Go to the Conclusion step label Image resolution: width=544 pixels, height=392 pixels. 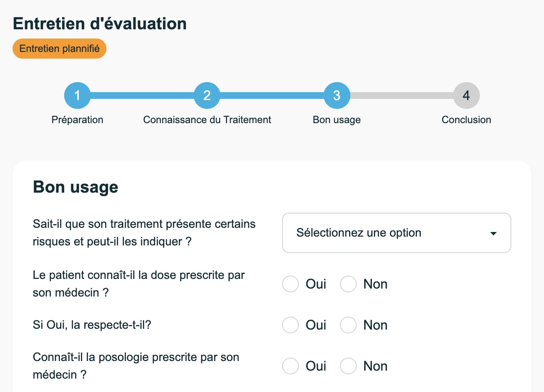pyautogui.click(x=466, y=120)
